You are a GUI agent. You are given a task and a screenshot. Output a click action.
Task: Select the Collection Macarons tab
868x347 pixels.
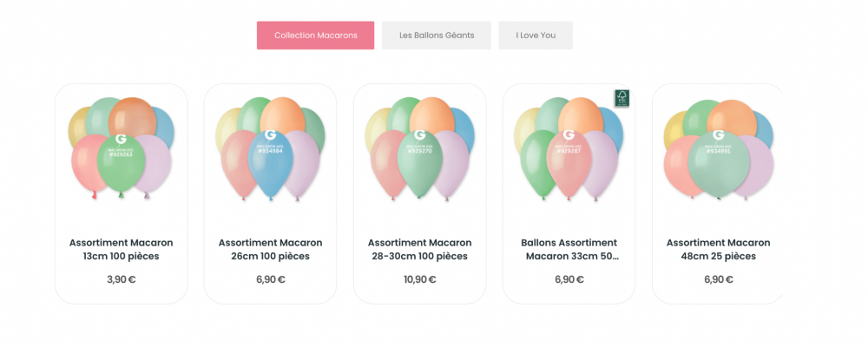tap(315, 36)
